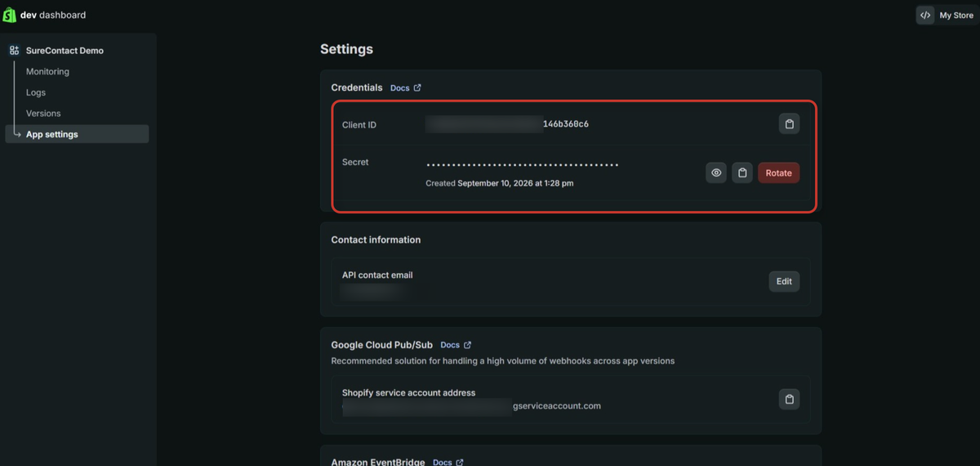
Task: Click the Client ID value ending 146b360c6
Action: (x=566, y=124)
